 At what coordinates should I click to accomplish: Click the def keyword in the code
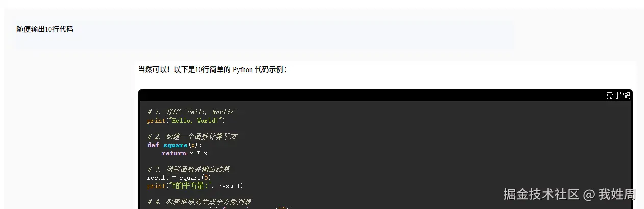coord(153,145)
